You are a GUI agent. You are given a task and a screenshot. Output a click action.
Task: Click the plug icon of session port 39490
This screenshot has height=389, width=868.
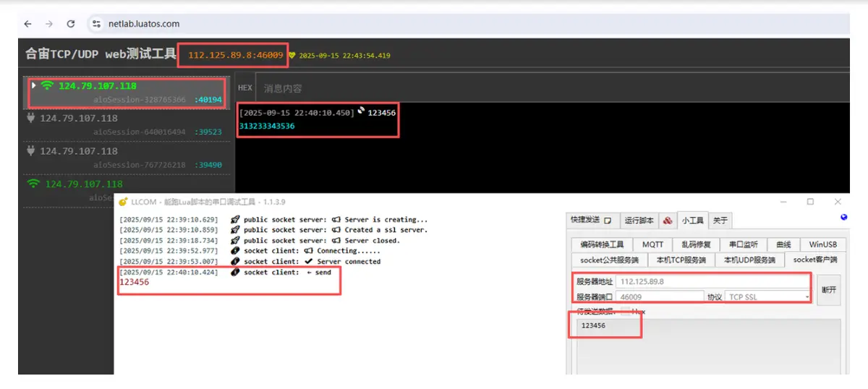pyautogui.click(x=30, y=150)
